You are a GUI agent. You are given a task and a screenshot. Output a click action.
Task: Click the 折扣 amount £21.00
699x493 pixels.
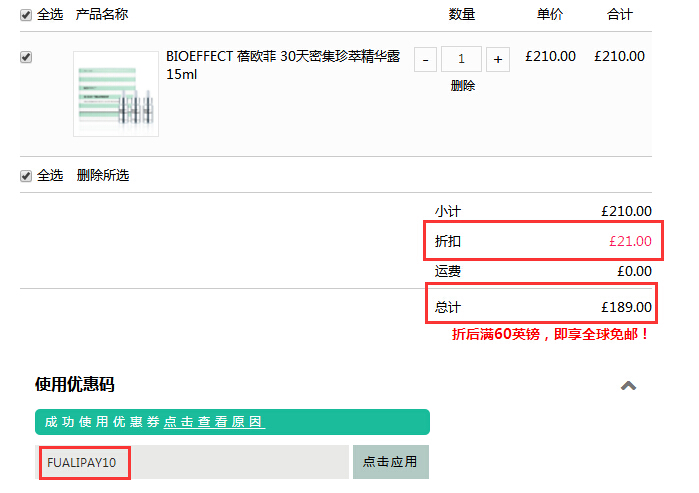pos(630,241)
